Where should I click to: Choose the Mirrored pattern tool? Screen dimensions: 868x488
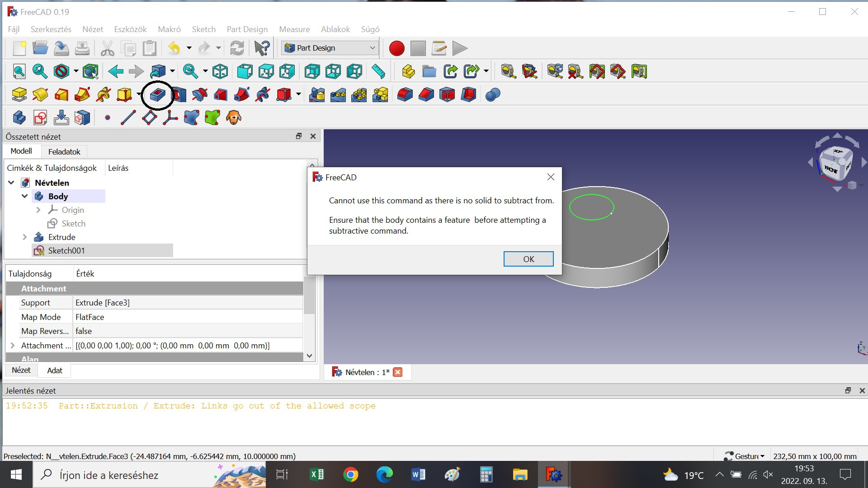click(x=317, y=94)
